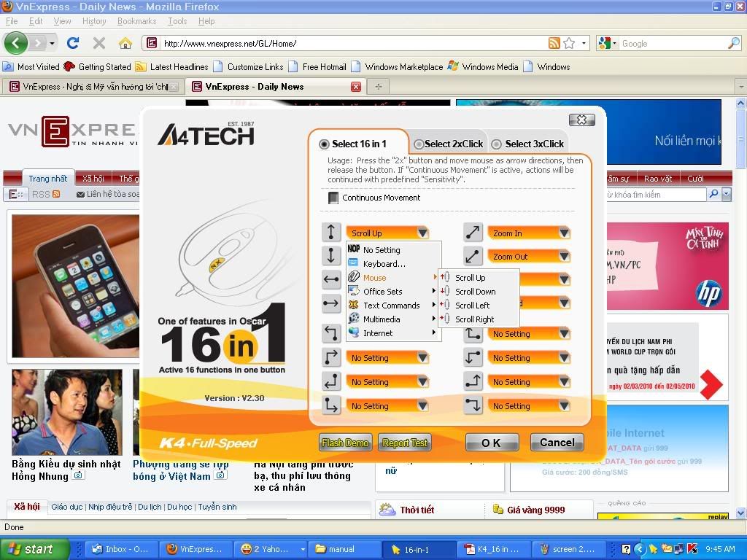
Task: Reload page with the Firefox refresh icon
Action: 73,43
